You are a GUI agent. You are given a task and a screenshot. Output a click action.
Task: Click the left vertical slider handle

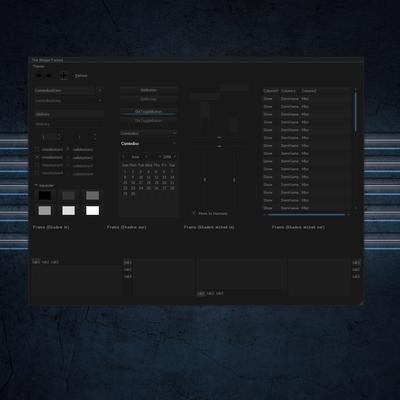[x=205, y=180]
